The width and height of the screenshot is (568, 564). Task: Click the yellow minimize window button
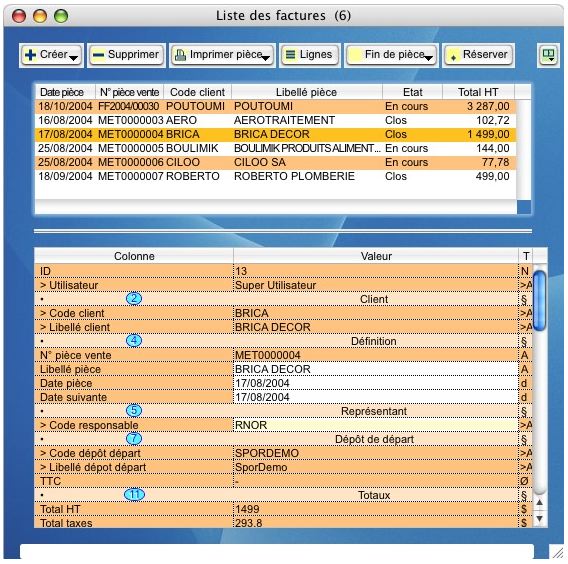(x=40, y=16)
